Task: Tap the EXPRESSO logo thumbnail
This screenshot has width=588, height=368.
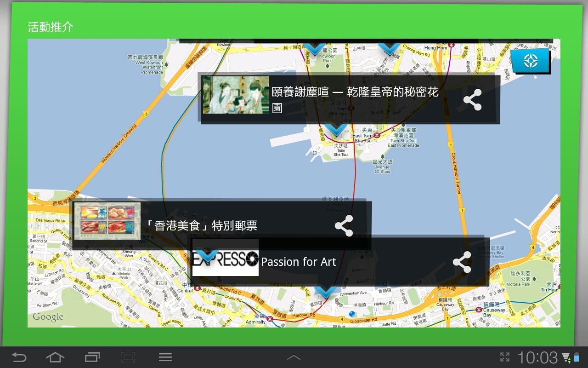Action: tap(225, 262)
